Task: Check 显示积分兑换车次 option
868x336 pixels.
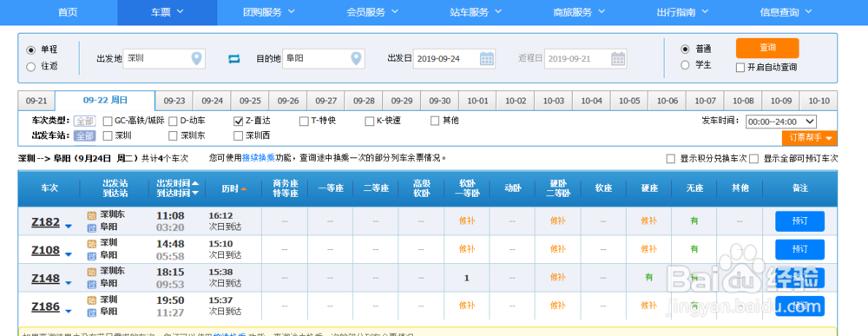Action: tap(670, 159)
